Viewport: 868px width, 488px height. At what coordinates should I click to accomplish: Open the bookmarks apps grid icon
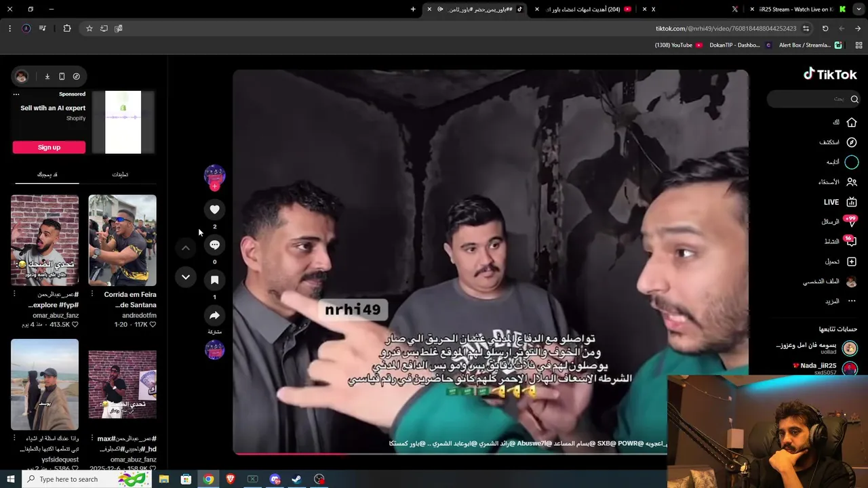(x=858, y=45)
